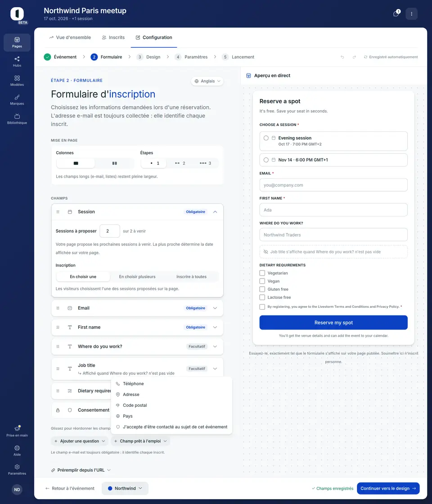Select single column layout icon
The width and height of the screenshot is (432, 504).
[76, 163]
